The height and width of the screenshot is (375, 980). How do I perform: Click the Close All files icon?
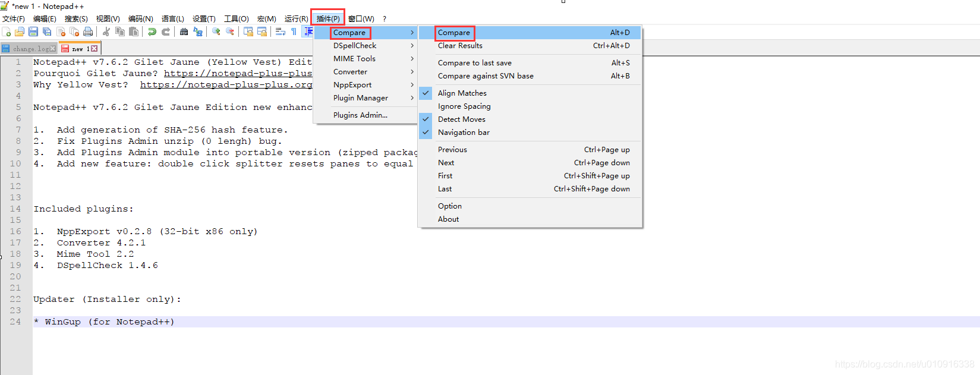[74, 31]
